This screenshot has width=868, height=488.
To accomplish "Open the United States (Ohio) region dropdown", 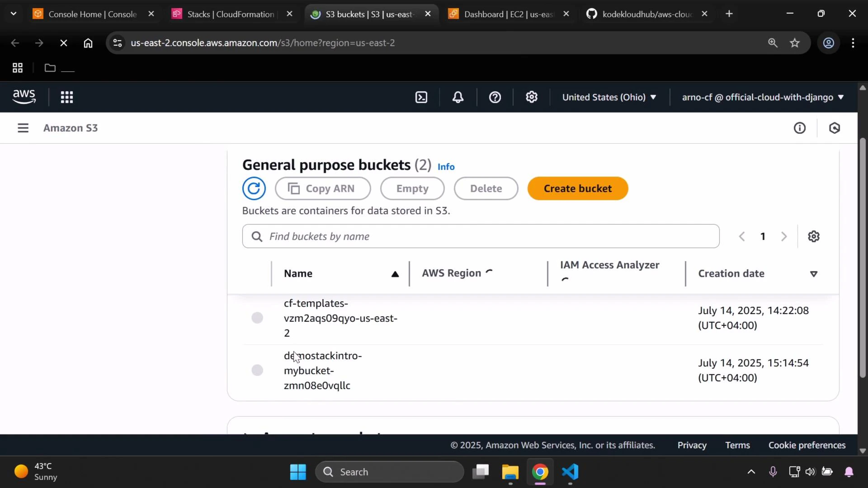I will pyautogui.click(x=609, y=97).
